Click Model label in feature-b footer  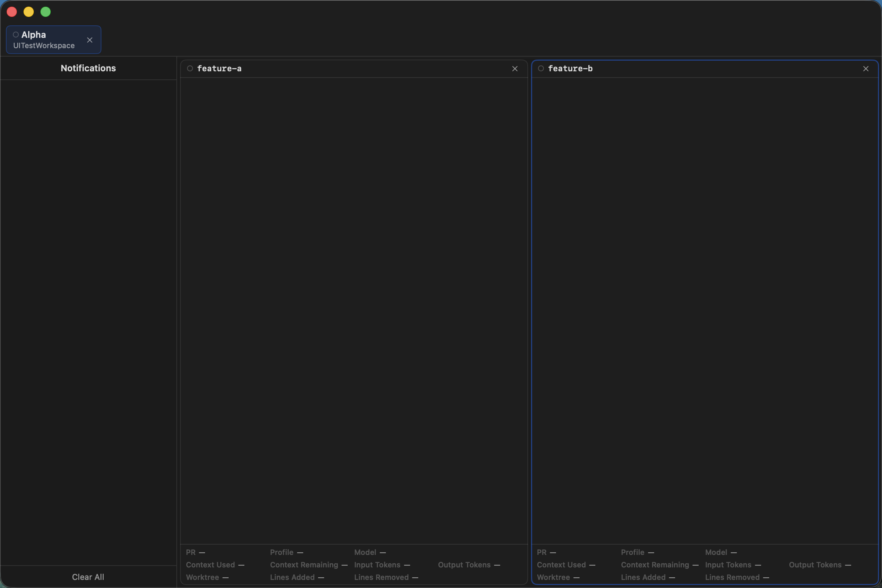716,552
